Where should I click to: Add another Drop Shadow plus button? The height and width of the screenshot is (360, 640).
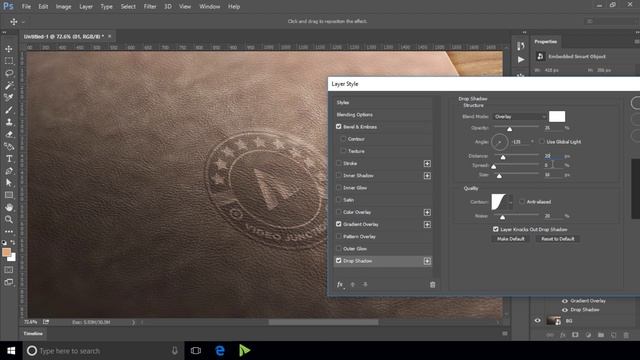pos(427,261)
